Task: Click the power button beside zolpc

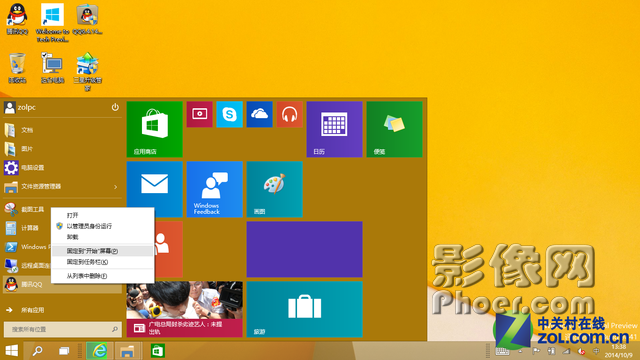Action: point(115,107)
